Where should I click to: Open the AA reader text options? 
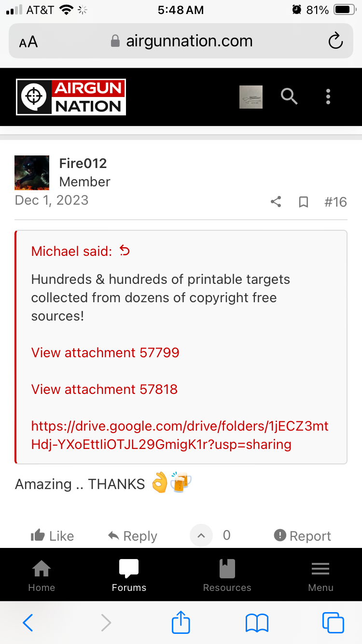(28, 42)
